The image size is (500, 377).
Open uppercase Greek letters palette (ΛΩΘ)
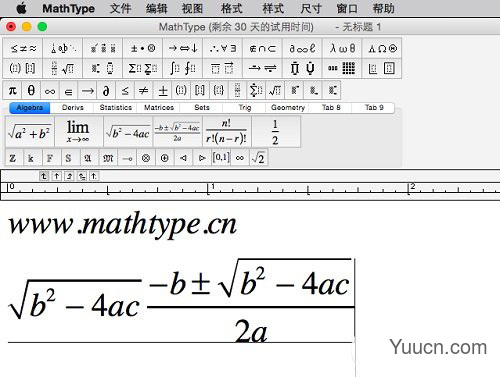382,49
